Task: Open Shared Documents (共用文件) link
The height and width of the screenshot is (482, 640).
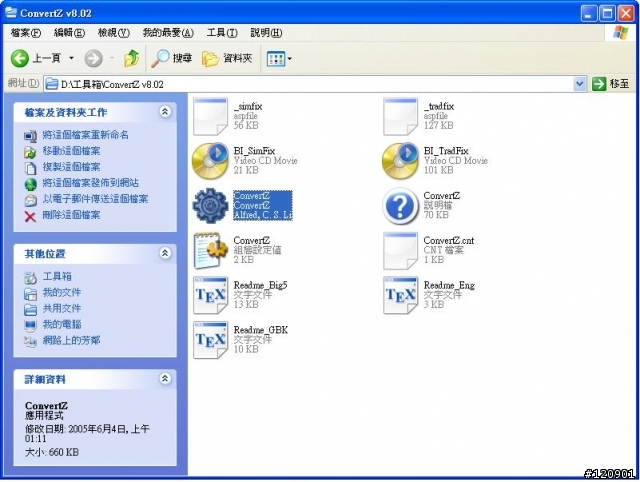Action: coord(62,308)
